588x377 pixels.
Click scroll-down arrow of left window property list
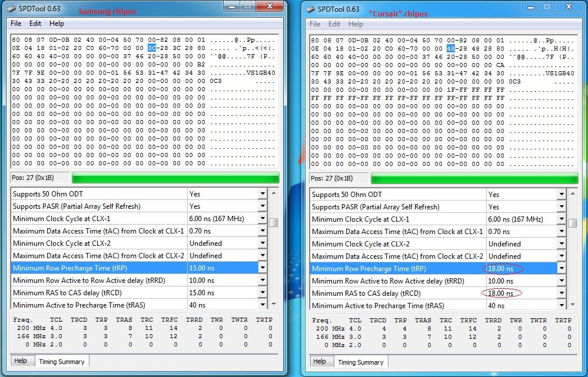274,304
